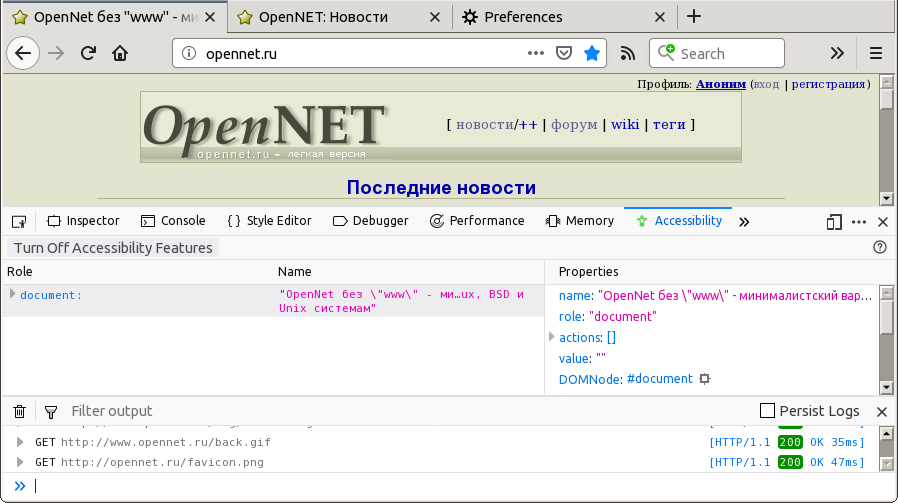Click the accessibility help question mark icon

point(880,248)
